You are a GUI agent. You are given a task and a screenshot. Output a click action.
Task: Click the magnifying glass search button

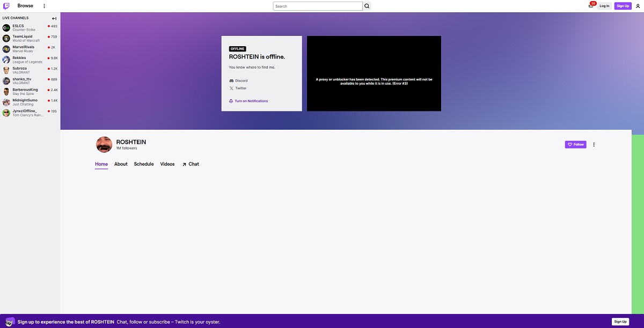(x=367, y=6)
